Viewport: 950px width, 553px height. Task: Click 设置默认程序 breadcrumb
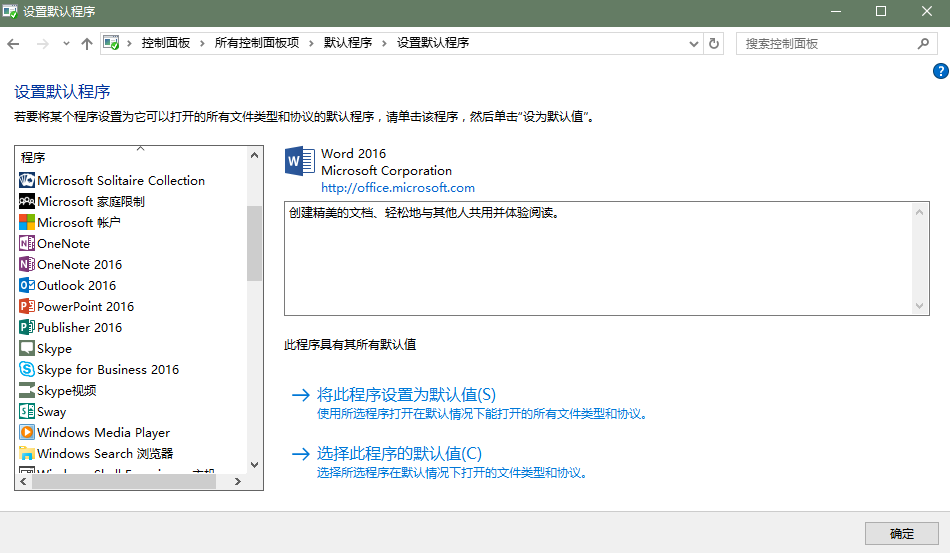coord(433,43)
